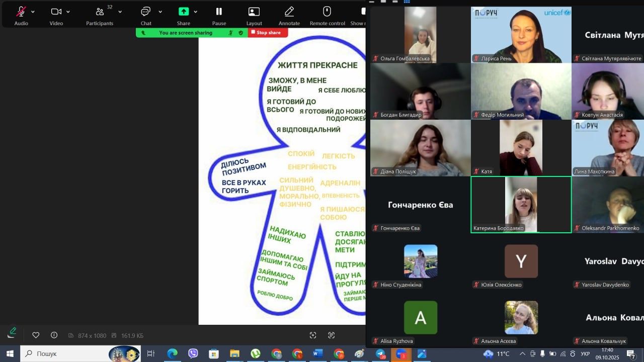The height and width of the screenshot is (362, 644).
Task: Pause the screen share
Action: 219,12
